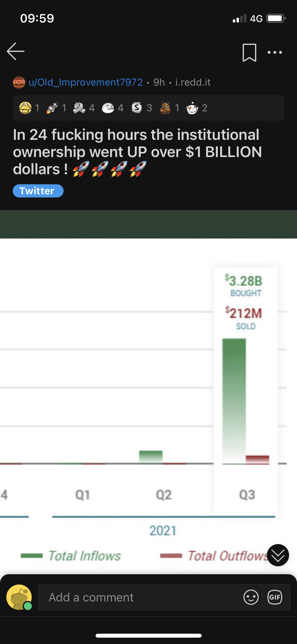This screenshot has width=297, height=644.
Task: Tap the silver S award icon
Action: (137, 108)
